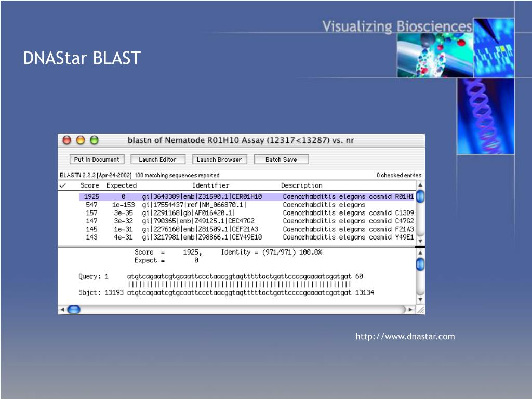
Task: Click the Expected column header
Action: [122, 185]
